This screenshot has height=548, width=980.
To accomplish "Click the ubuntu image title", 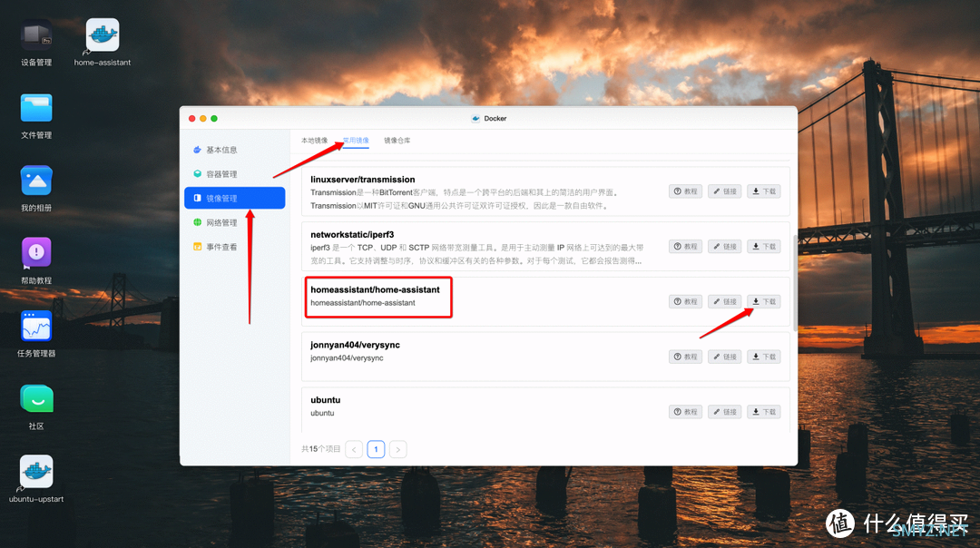I will point(326,400).
